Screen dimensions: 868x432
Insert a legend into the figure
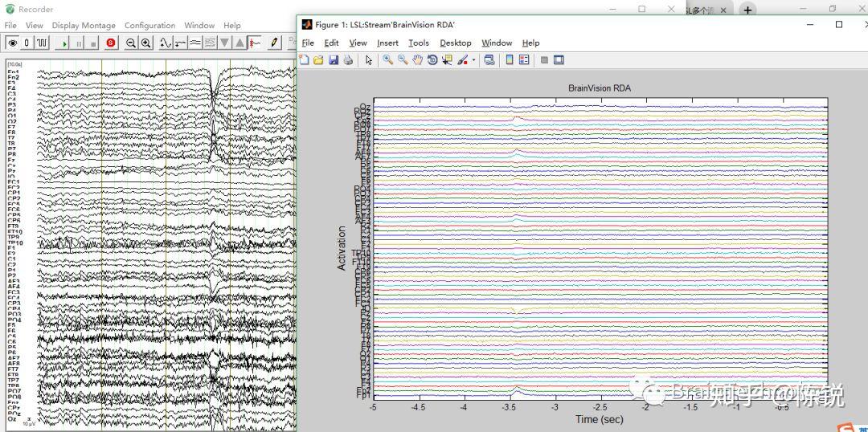click(x=524, y=60)
